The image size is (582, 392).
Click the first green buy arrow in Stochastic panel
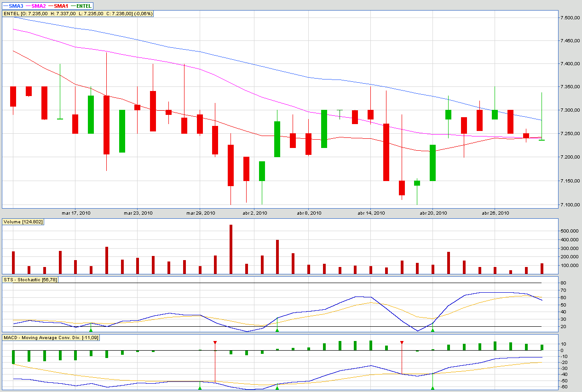(91, 330)
